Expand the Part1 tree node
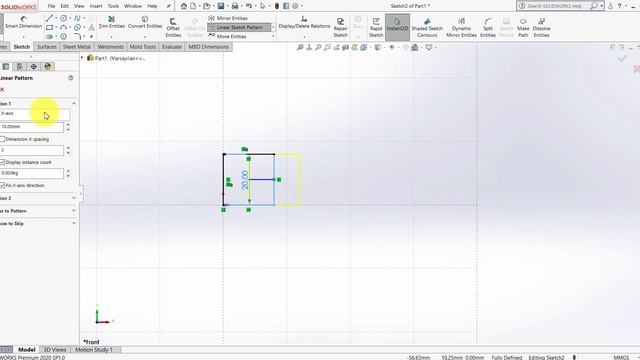640x360 pixels. tap(82, 58)
